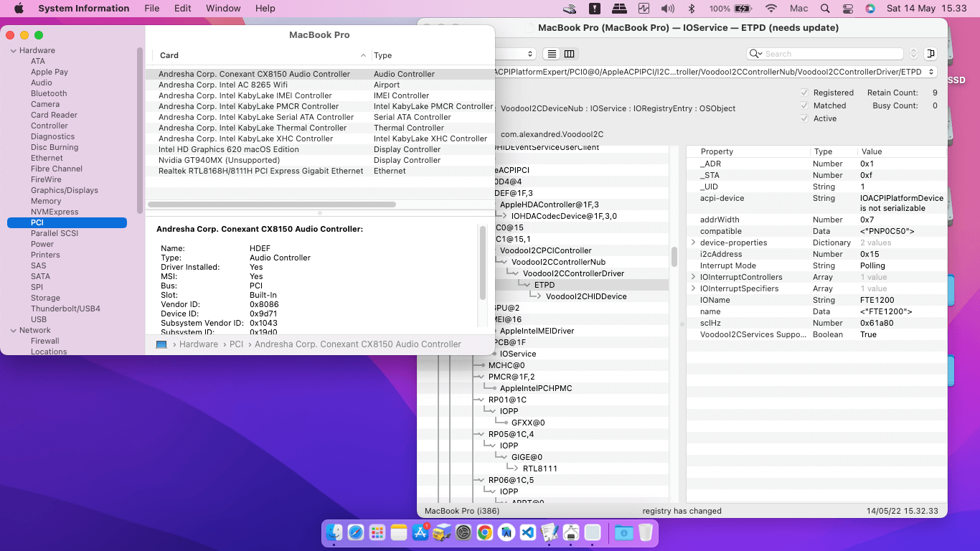980x551 pixels.
Task: Open the Bluetooth menu bar icon
Action: (692, 9)
